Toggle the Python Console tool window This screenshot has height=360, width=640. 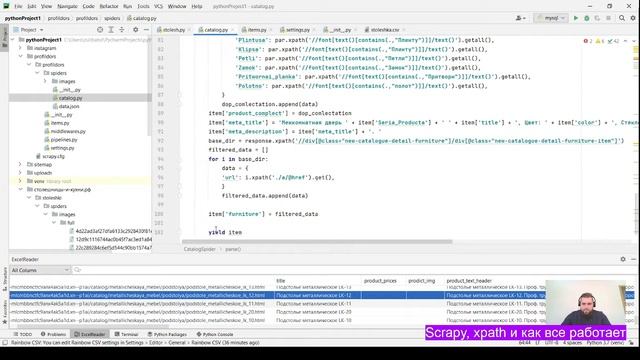point(215,334)
